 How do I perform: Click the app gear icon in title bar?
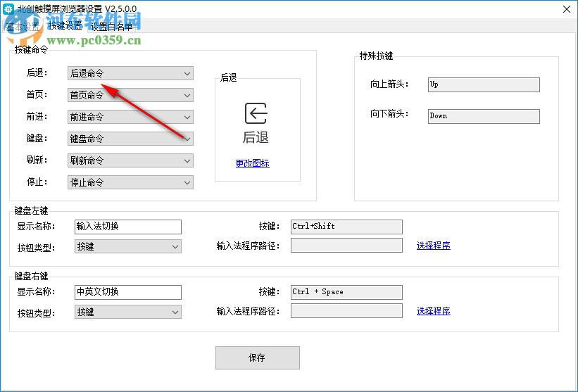point(8,9)
